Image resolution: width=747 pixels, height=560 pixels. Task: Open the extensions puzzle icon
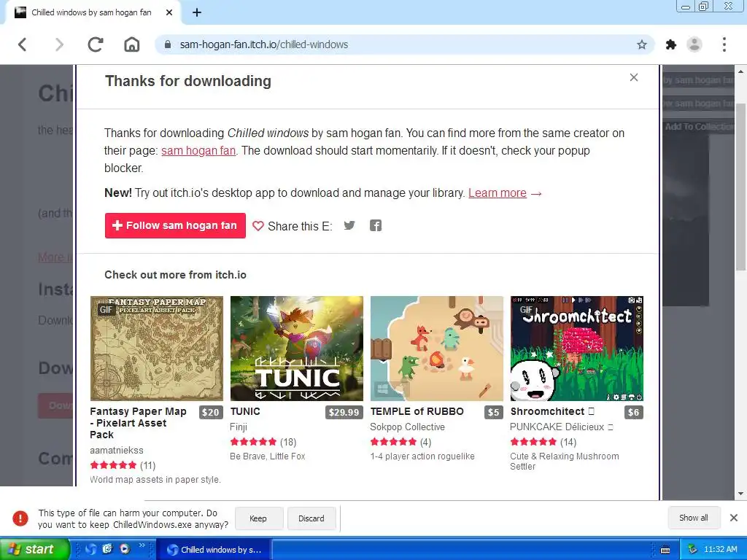[x=671, y=44]
